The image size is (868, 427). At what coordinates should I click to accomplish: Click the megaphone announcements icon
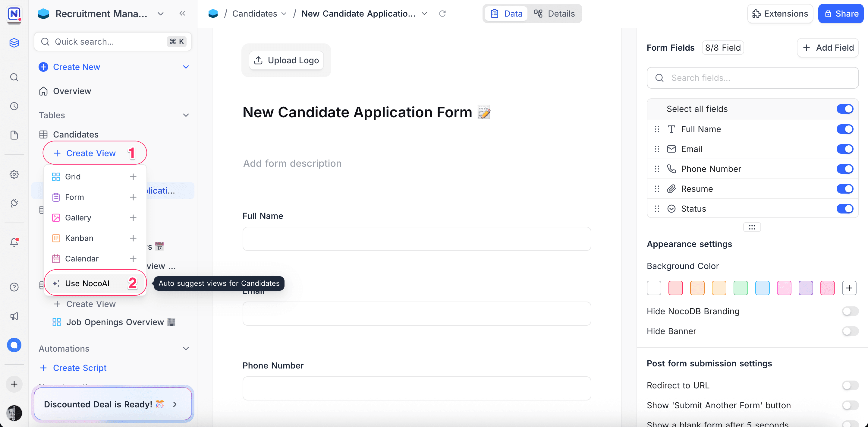click(14, 316)
